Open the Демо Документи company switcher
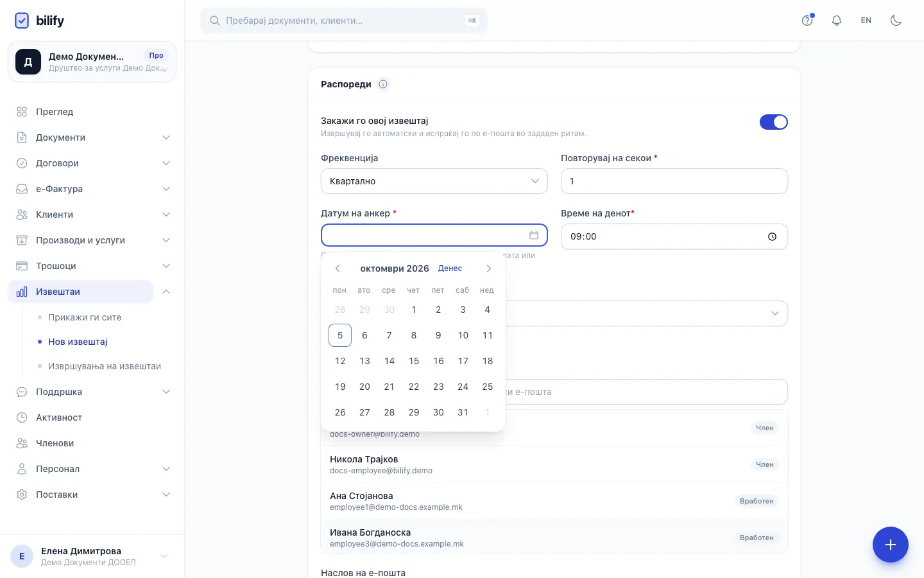Screen dimensions: 924x578 (92, 62)
